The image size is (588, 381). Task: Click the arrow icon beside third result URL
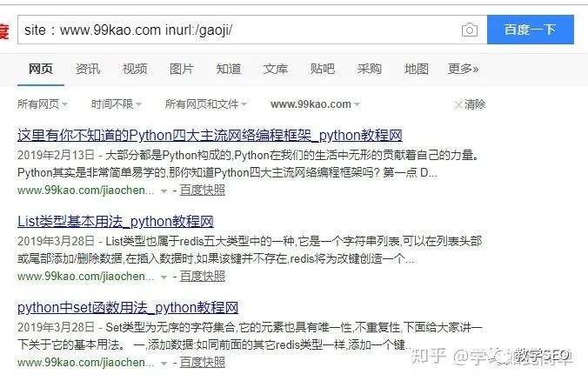(164, 363)
